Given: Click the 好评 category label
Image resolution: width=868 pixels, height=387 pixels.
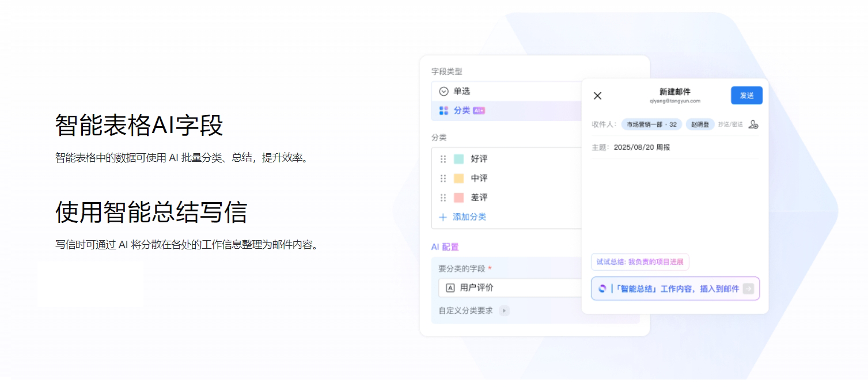Looking at the screenshot, I should point(479,159).
